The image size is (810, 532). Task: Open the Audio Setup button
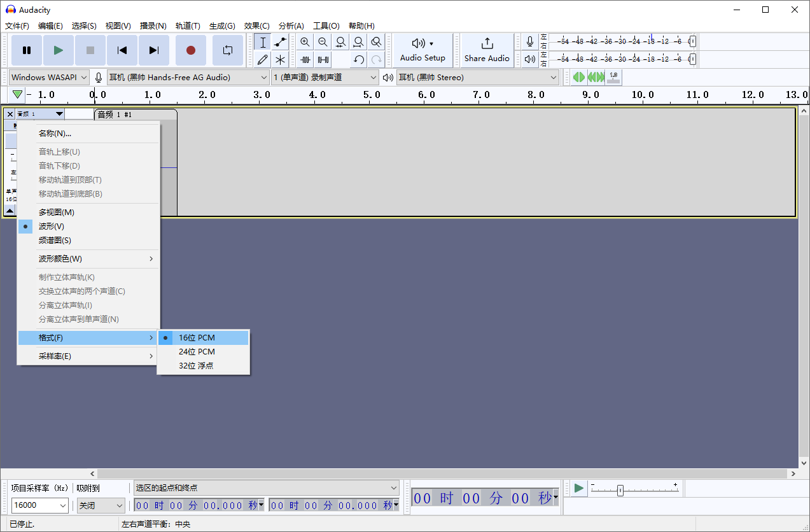423,50
